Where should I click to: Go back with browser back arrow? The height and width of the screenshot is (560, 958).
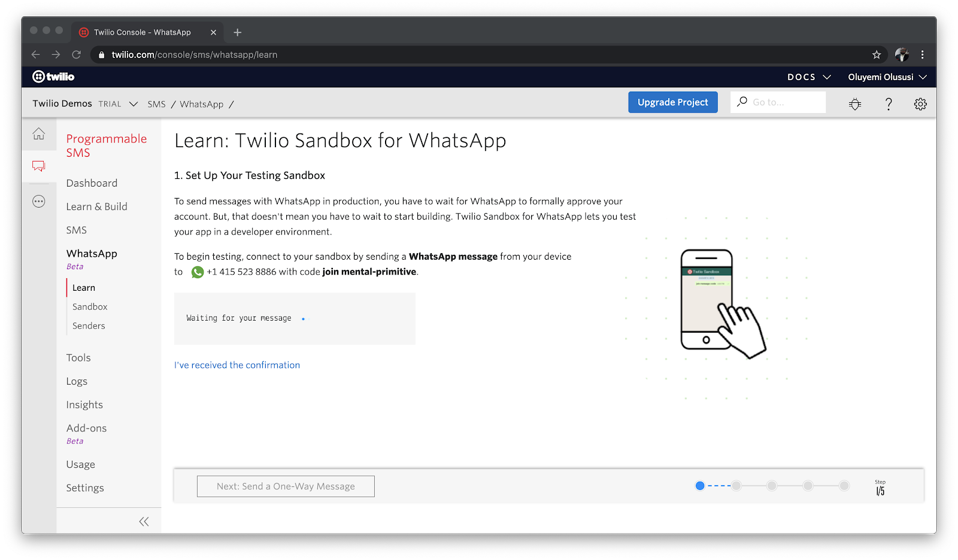tap(35, 54)
